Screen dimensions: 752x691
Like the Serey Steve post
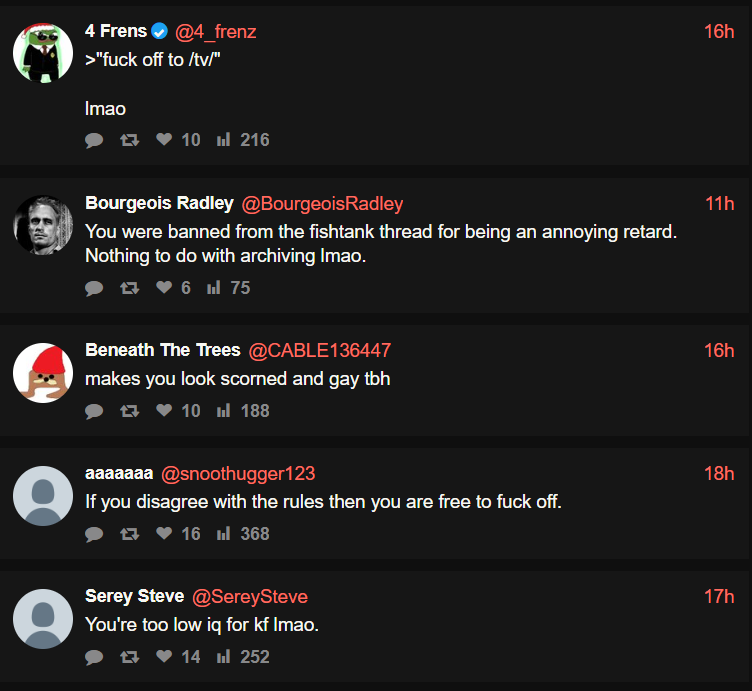(164, 657)
